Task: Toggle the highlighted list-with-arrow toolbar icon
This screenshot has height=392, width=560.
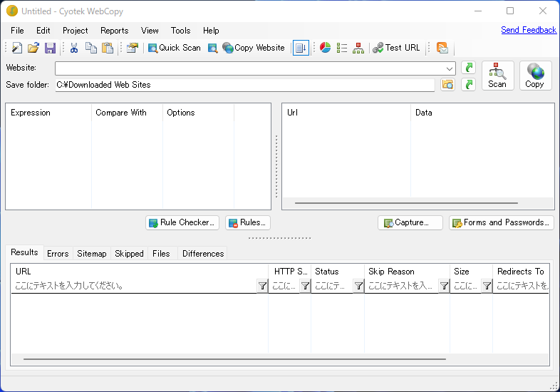Action: (x=301, y=48)
